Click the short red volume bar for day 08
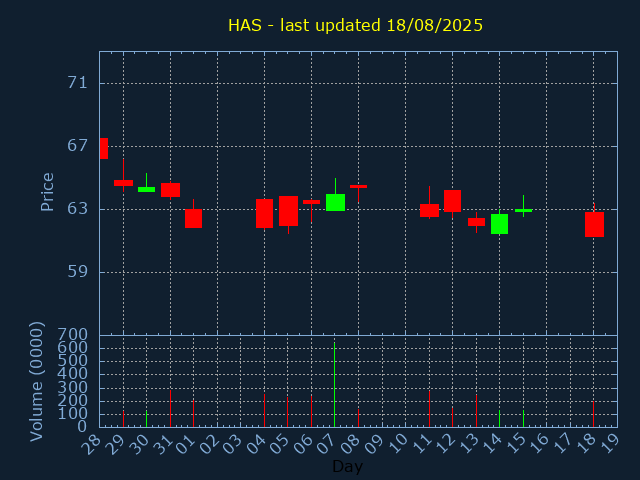640x480 pixels. coord(358,418)
